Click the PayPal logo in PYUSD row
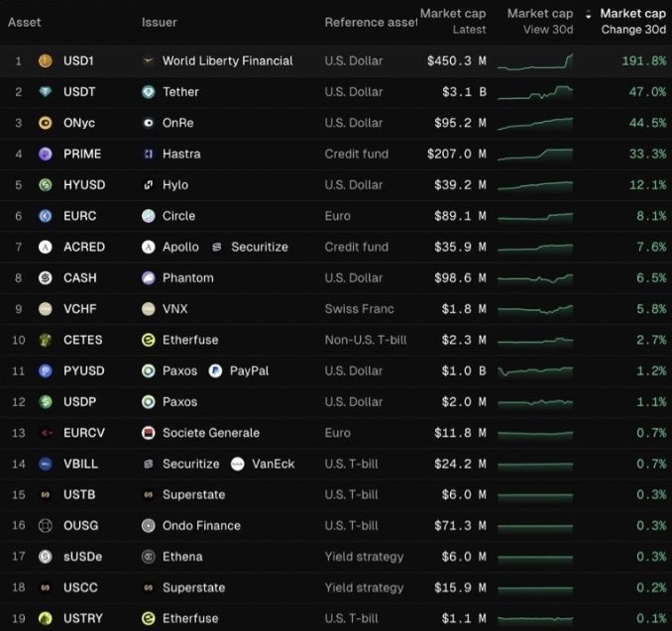This screenshot has height=631, width=672. [215, 370]
